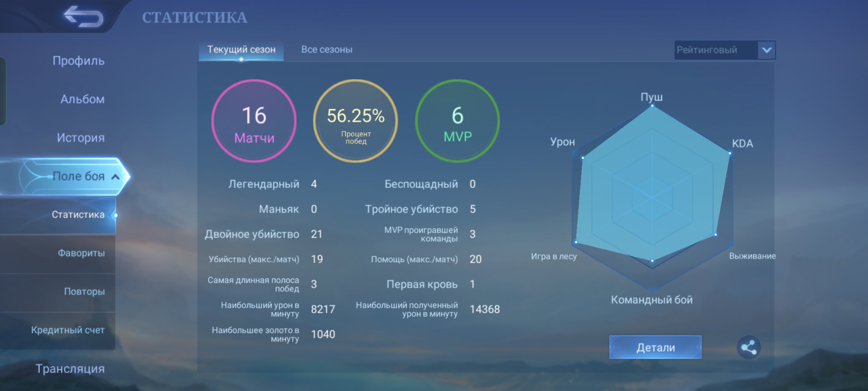Open the Рейтинговый mode dropdown arrow
This screenshot has width=868, height=391.
click(766, 50)
